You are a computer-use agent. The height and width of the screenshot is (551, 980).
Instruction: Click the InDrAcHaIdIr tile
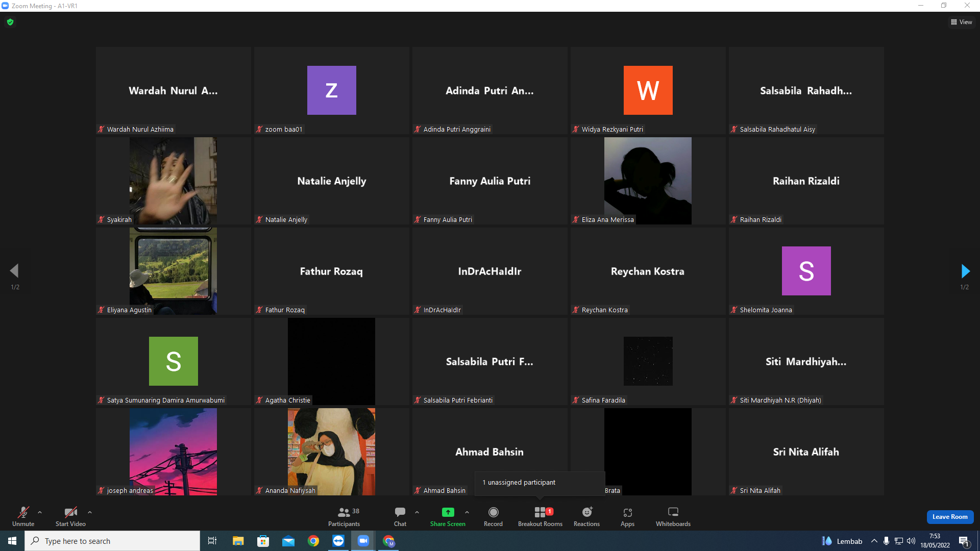tap(489, 271)
